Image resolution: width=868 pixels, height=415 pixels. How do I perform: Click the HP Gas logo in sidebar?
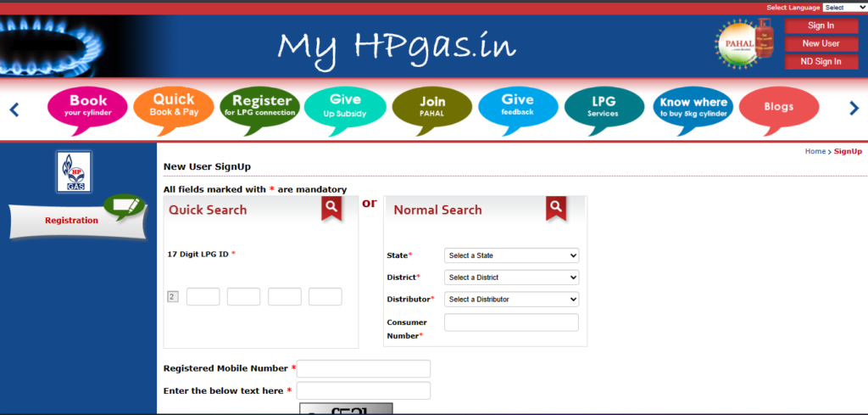(x=74, y=171)
